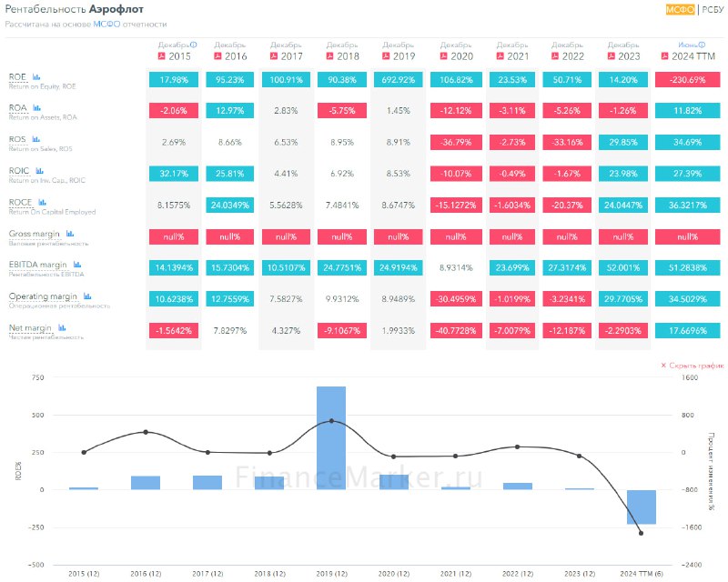Switch to the РСБУ reporting tab
Viewport: 728px width, 582px height.
coord(713,10)
